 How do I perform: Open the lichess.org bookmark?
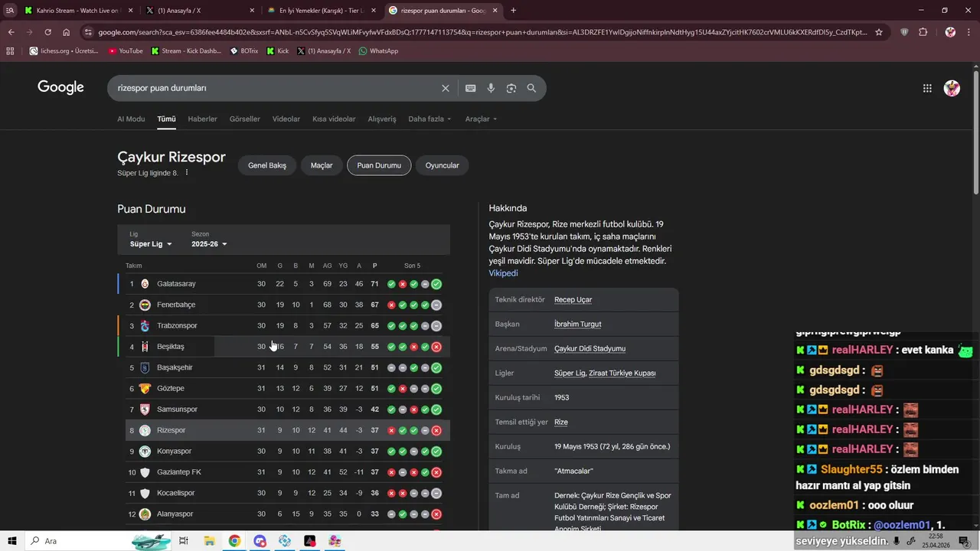point(64,51)
